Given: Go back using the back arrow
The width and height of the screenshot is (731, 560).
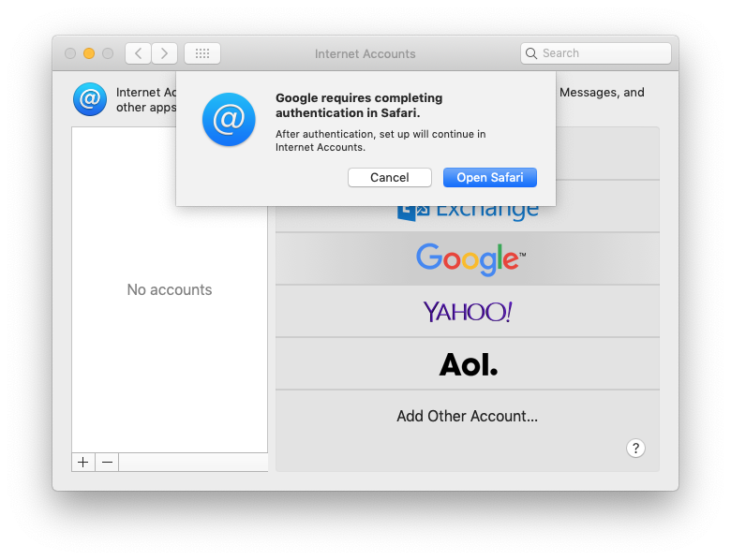Looking at the screenshot, I should (138, 53).
